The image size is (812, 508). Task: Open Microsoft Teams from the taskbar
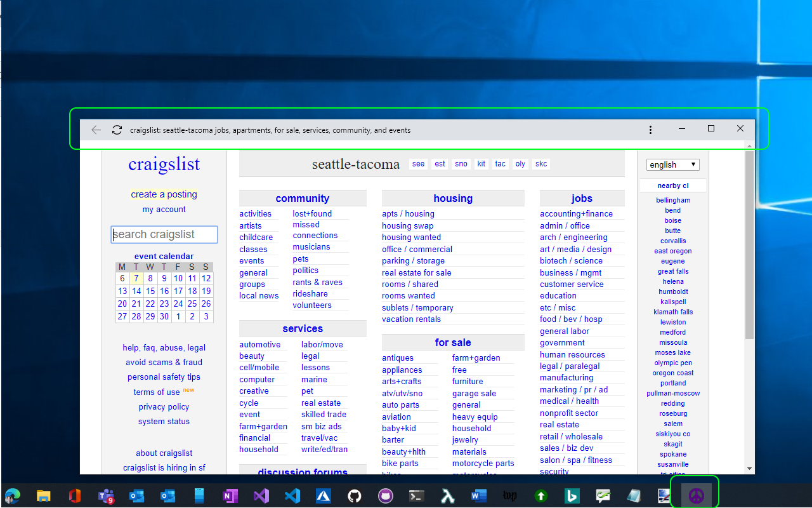(x=105, y=496)
